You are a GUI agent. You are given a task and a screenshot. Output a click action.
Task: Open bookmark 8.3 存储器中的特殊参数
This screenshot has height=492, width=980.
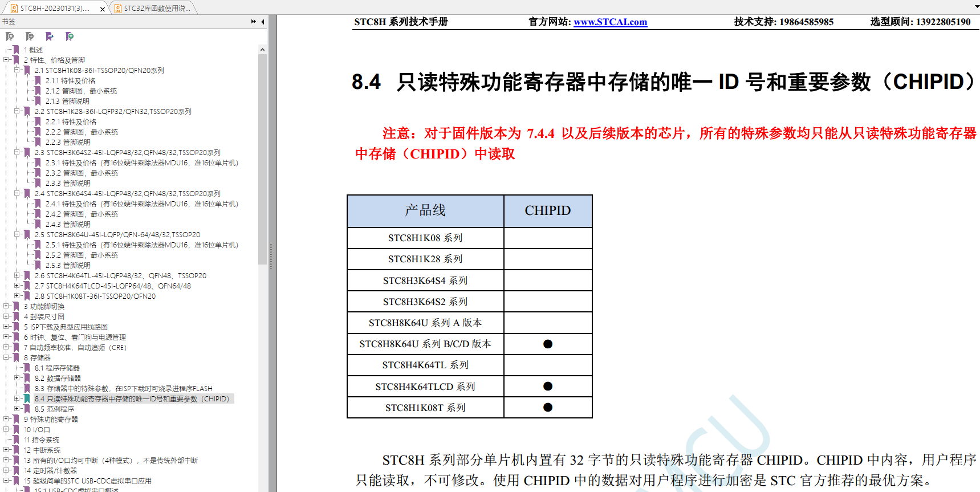click(x=123, y=389)
